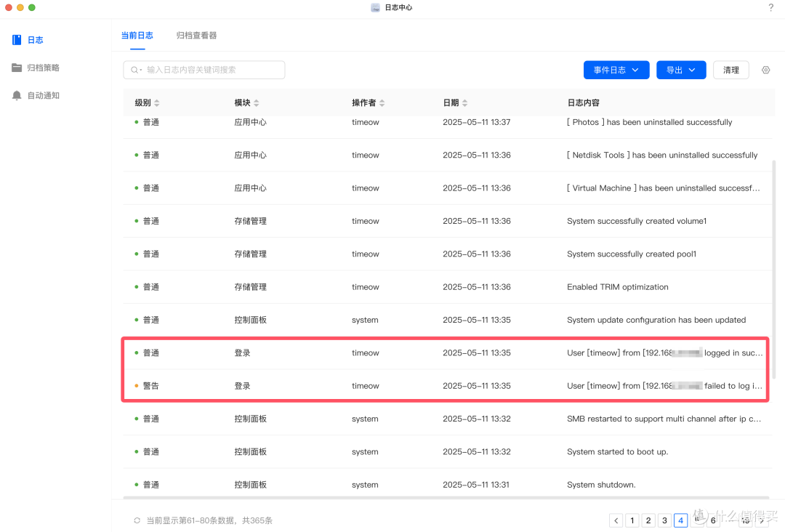Screen dimensions: 785x532
Task: Switch to 归档查看器 tab
Action: click(x=196, y=36)
